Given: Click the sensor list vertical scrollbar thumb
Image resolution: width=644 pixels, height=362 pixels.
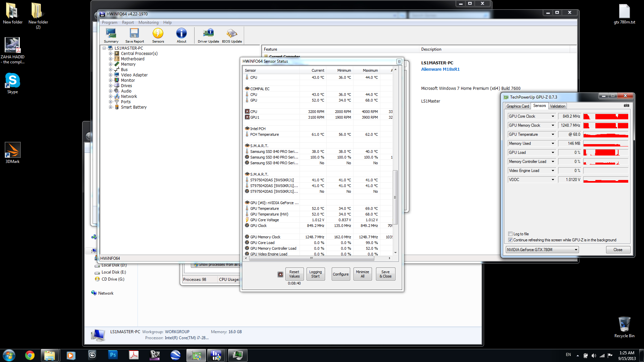Looking at the screenshot, I should [395, 197].
